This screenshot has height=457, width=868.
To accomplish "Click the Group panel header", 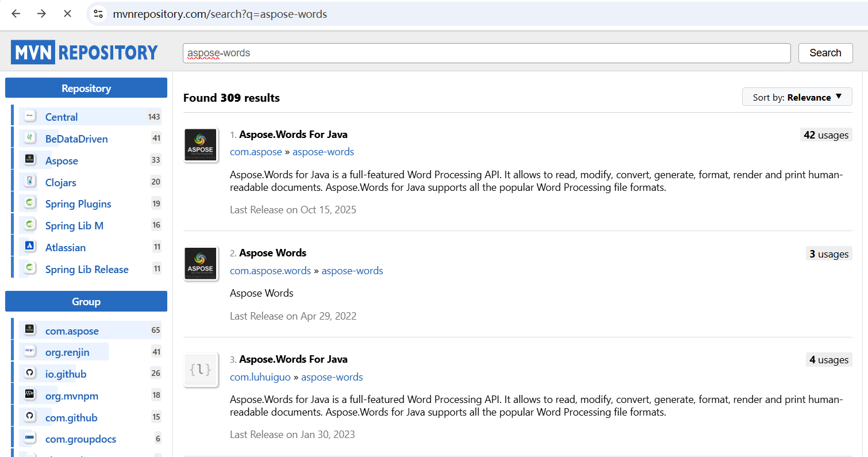I will tap(86, 301).
